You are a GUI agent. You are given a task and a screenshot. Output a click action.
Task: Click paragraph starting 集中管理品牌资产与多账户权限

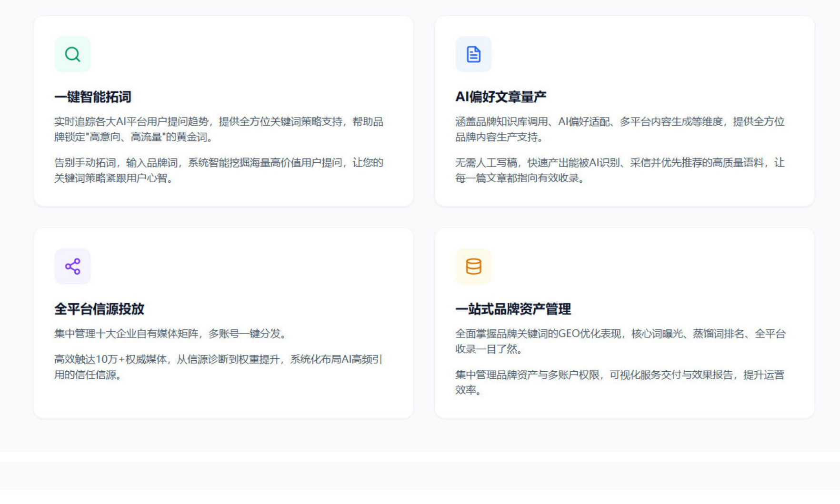(620, 382)
